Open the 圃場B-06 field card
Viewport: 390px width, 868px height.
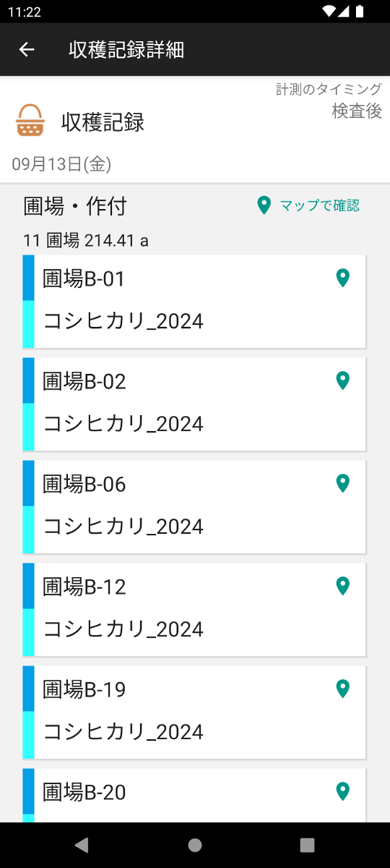coord(194,506)
